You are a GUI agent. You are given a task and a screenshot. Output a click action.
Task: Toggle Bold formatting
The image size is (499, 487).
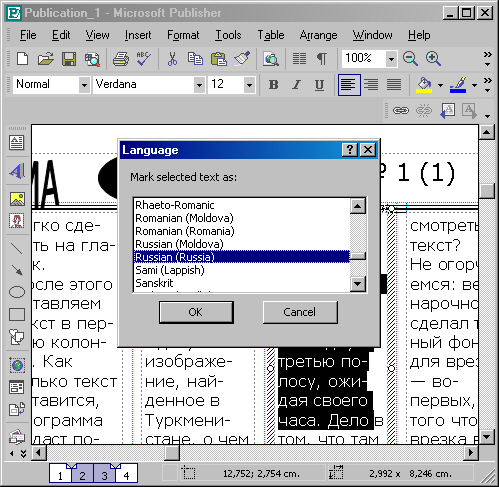(274, 85)
